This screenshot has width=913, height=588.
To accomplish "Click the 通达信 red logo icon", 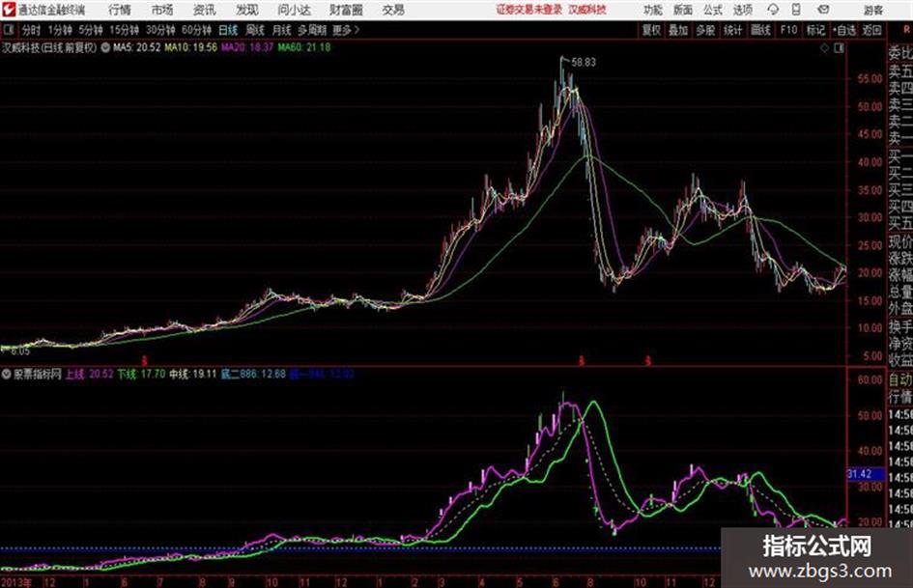I will coord(9,10).
